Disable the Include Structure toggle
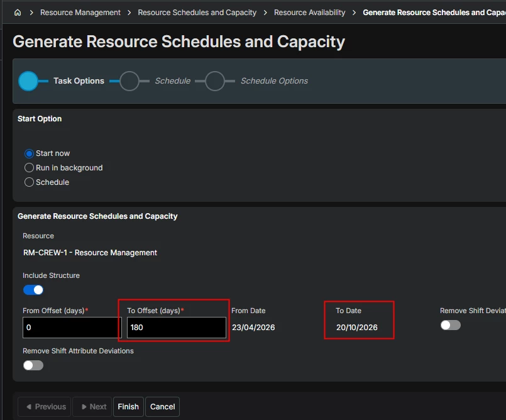 (33, 290)
